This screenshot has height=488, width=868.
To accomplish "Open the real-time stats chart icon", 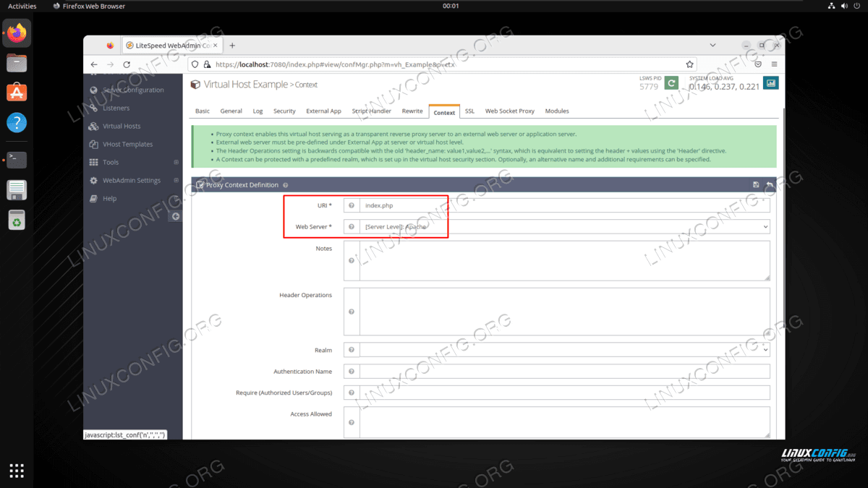I will 771,83.
